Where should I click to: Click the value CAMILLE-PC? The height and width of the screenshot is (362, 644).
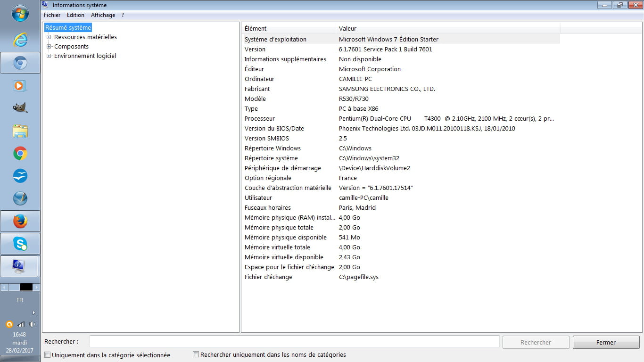[x=355, y=79]
